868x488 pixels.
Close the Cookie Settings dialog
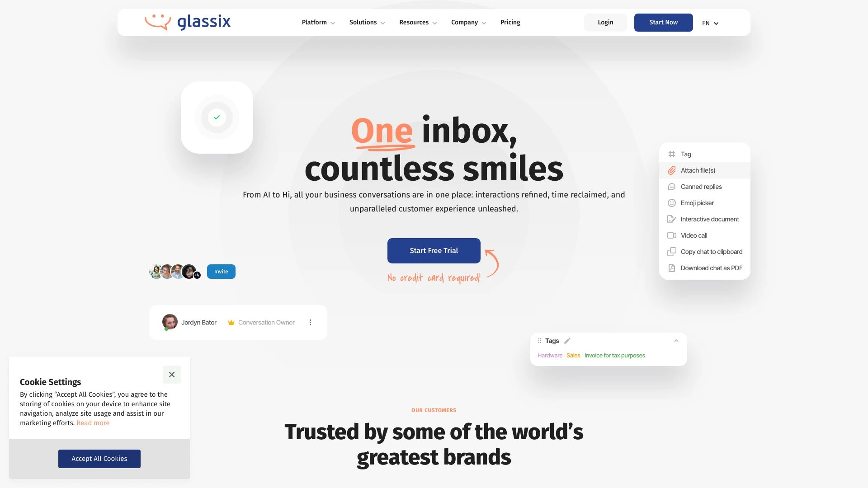[172, 374]
